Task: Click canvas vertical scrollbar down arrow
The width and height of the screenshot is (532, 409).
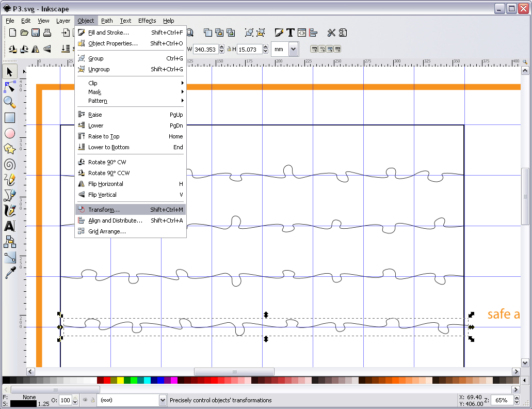Action: pos(525,363)
